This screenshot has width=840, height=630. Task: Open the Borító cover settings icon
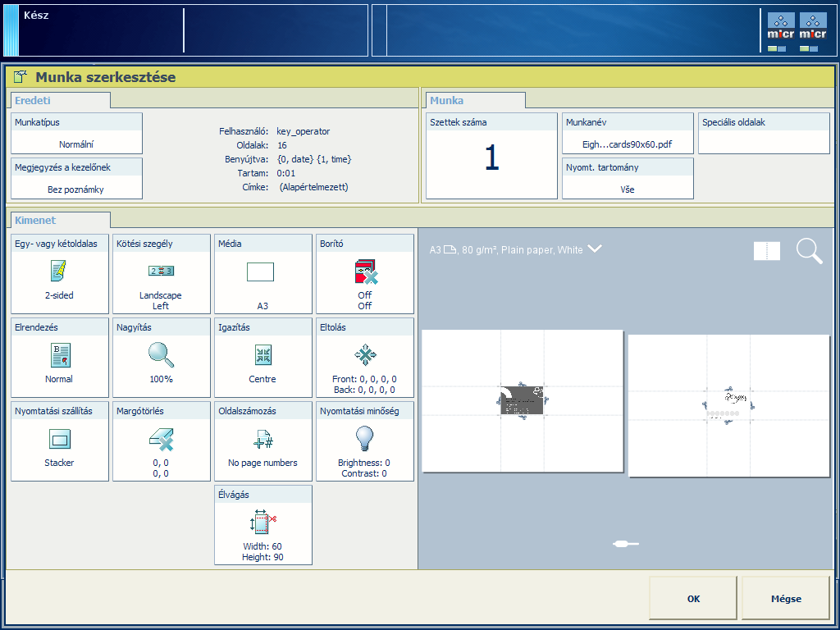click(364, 272)
